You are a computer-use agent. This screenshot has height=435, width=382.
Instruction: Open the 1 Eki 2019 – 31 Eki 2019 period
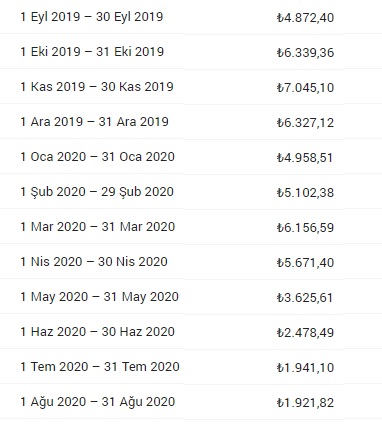[x=191, y=52]
